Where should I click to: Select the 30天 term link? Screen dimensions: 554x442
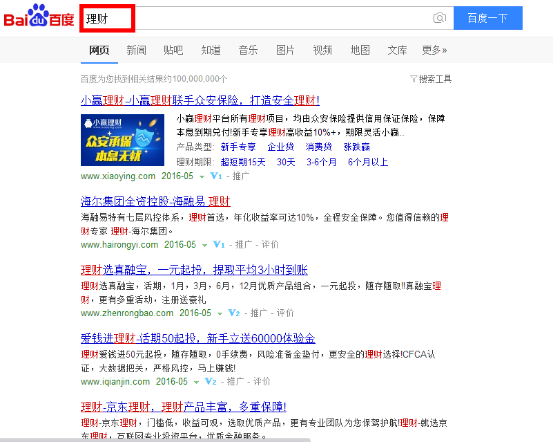[x=286, y=162]
